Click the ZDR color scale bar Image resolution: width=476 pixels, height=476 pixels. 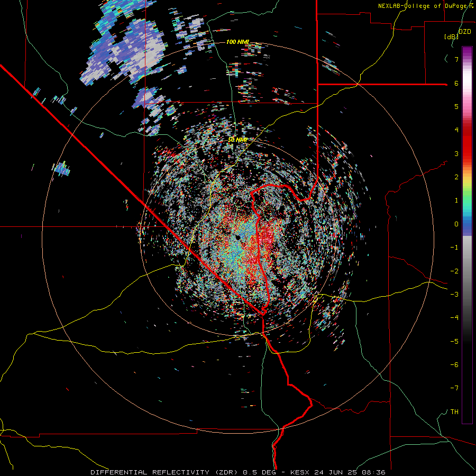(467, 235)
